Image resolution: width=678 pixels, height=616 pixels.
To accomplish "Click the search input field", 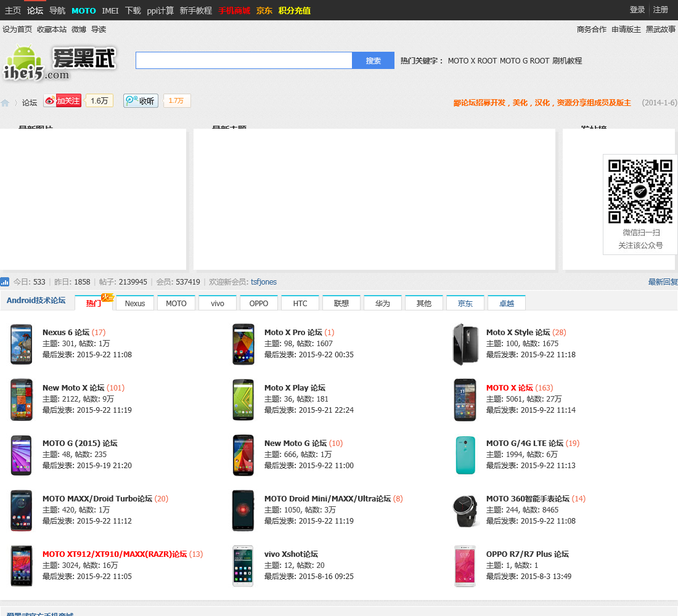I will point(244,60).
